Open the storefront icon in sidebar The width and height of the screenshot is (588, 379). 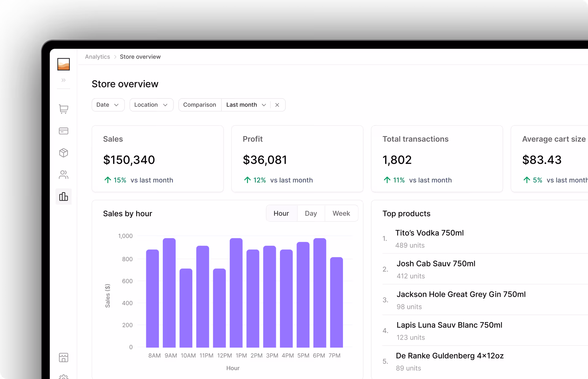(x=63, y=357)
